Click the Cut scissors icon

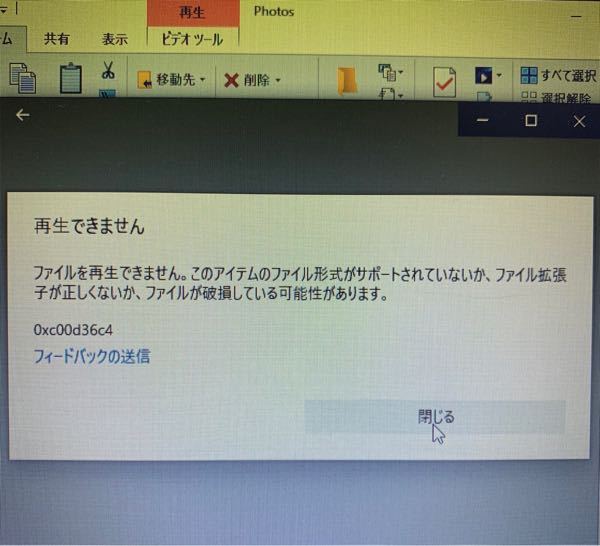(x=107, y=72)
